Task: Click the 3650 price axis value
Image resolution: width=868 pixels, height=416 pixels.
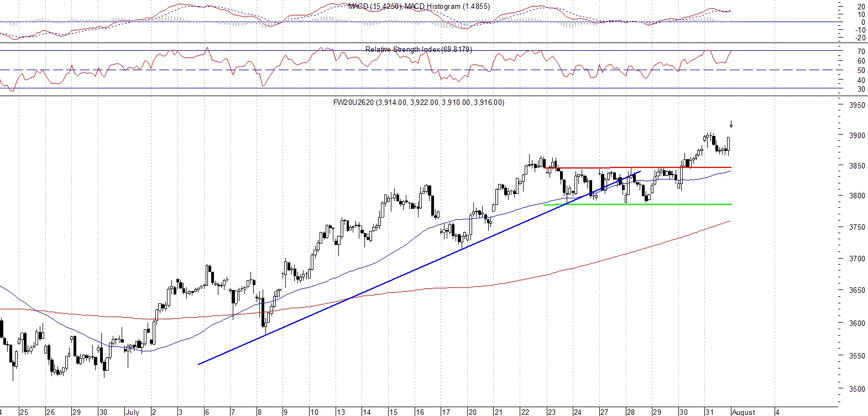Action: pos(857,290)
